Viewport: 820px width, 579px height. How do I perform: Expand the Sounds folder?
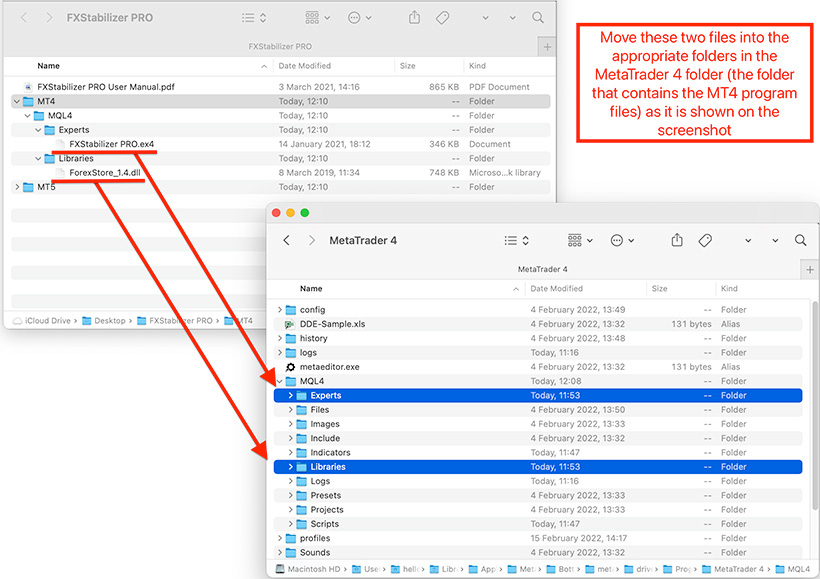click(x=280, y=552)
